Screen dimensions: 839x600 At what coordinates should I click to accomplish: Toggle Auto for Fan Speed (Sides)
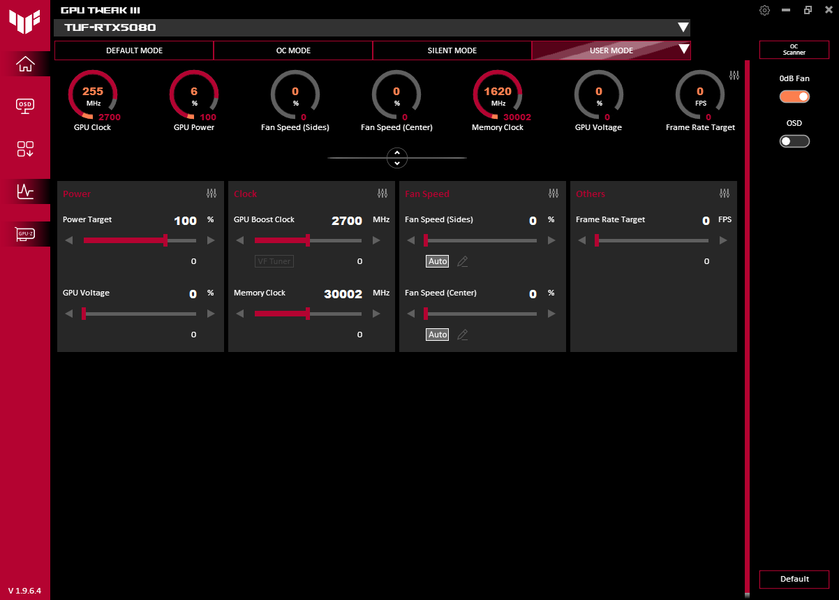(437, 261)
